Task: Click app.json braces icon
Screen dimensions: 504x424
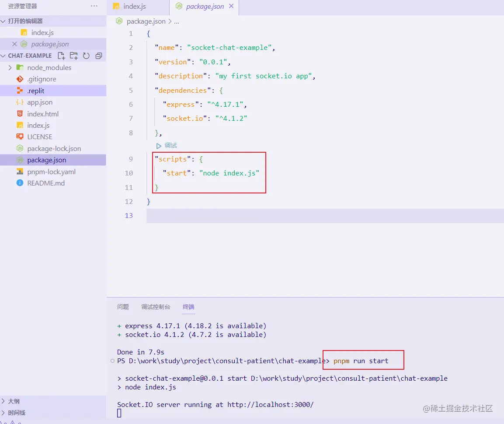Action: click(20, 102)
